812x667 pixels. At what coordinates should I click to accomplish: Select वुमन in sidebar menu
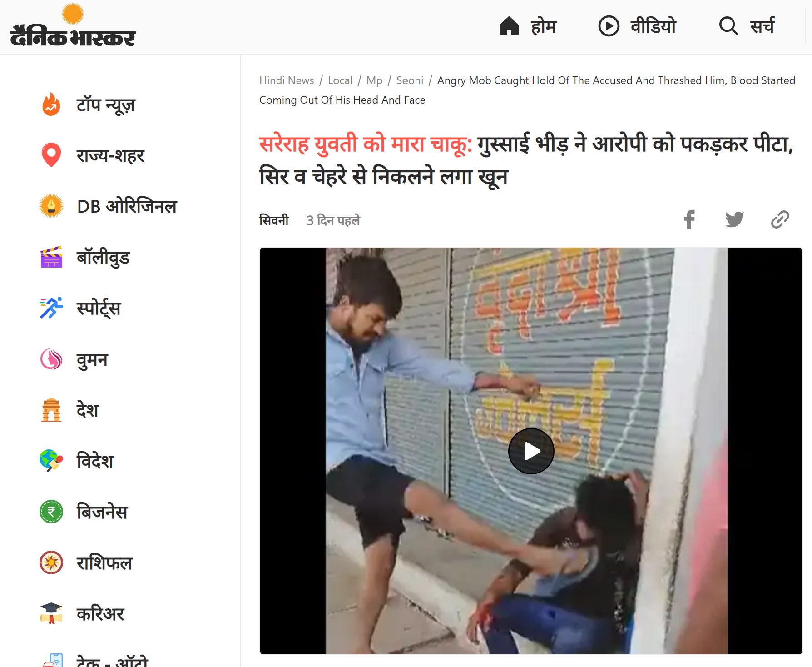pyautogui.click(x=92, y=359)
